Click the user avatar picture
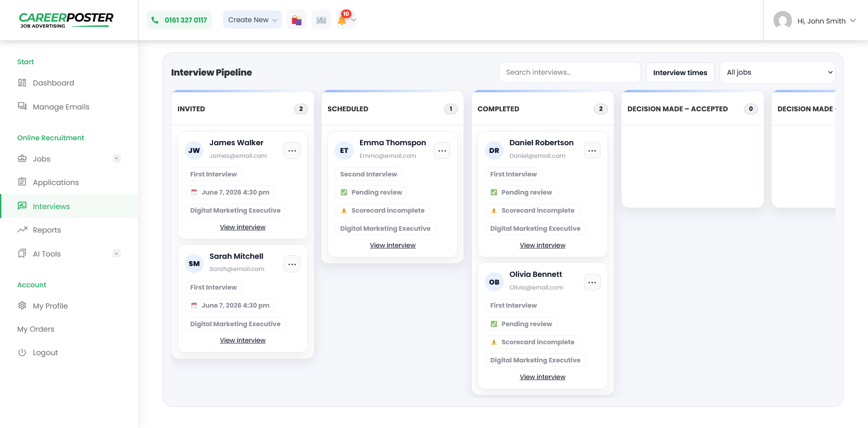 click(x=783, y=20)
